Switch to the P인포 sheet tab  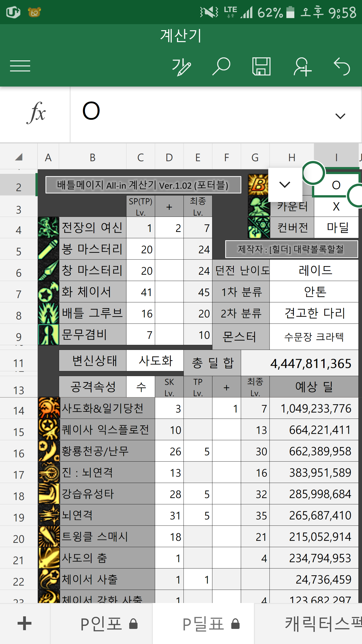[102, 624]
